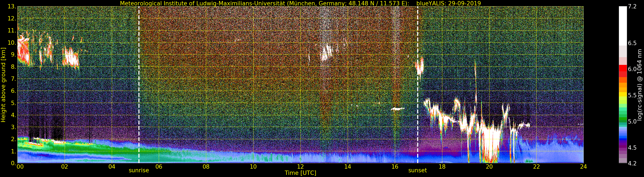Click the height axis tick label '4.'

point(13,115)
